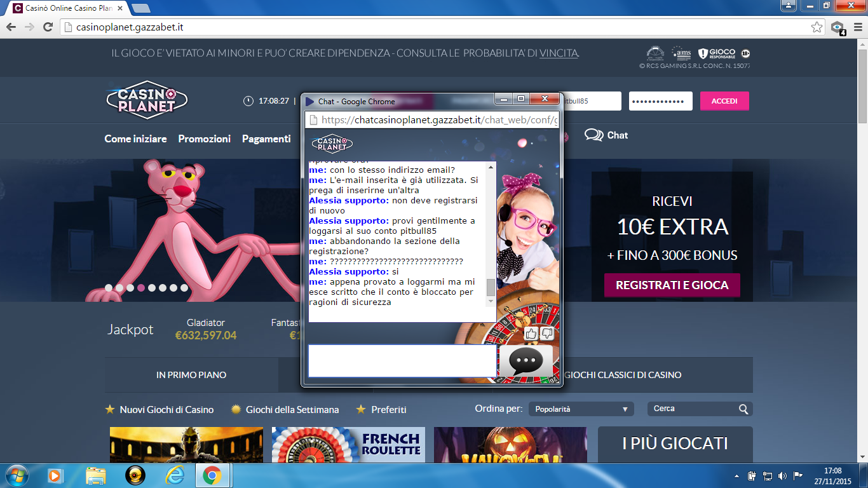Click the Gioco Responsabile badge
The height and width of the screenshot is (488, 868).
coord(717,53)
